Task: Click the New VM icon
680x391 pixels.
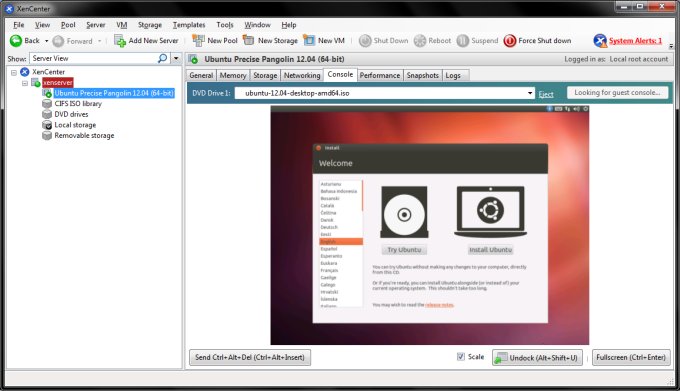Action: click(x=309, y=40)
